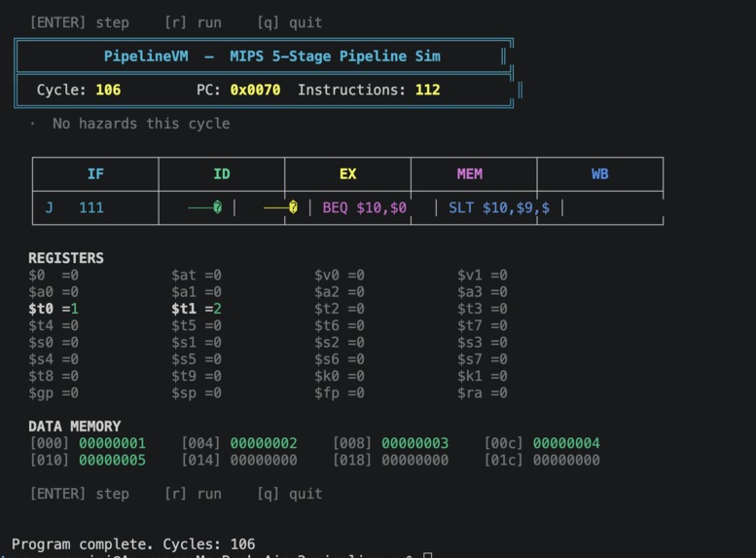Image resolution: width=756 pixels, height=558 pixels.
Task: Select register entry '$t3 =0'
Action: coord(483,309)
